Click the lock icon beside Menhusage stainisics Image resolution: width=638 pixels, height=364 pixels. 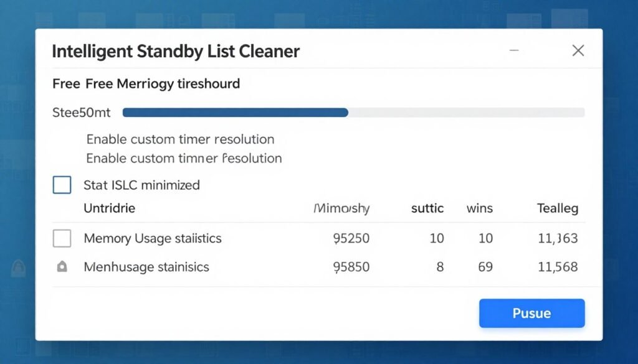tap(62, 267)
